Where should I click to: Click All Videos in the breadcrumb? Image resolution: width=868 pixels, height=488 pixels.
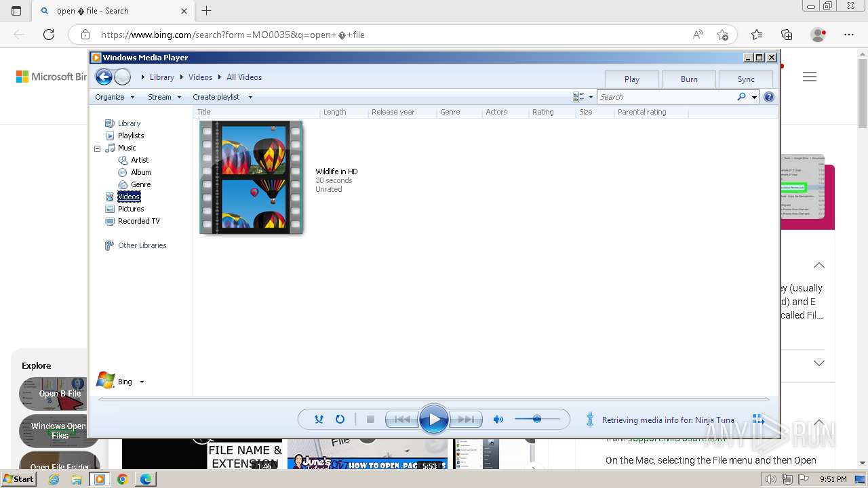click(244, 77)
